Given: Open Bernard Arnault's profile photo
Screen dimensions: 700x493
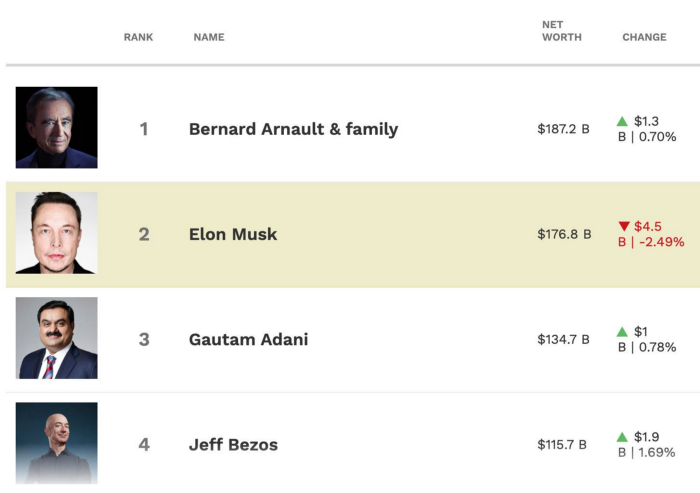Looking at the screenshot, I should [x=57, y=128].
